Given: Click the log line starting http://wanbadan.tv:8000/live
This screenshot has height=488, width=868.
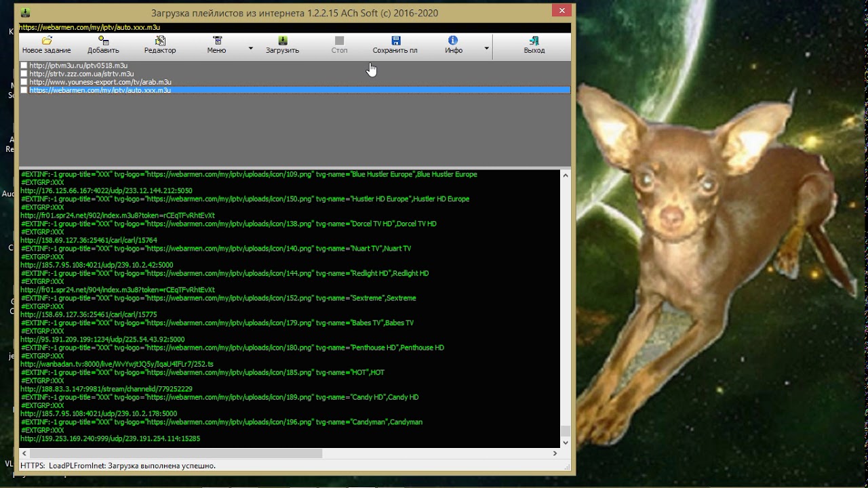Looking at the screenshot, I should click(x=117, y=364).
